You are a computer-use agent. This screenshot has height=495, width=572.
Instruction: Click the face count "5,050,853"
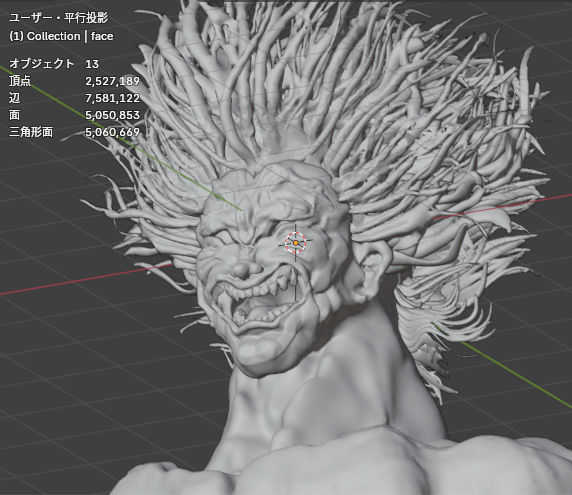112,115
